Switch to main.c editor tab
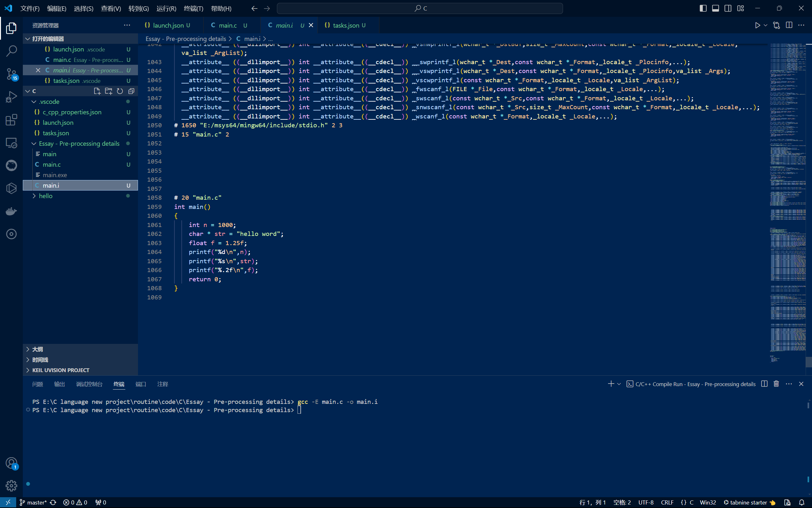Screen dimensions: 812x508 tap(232, 25)
